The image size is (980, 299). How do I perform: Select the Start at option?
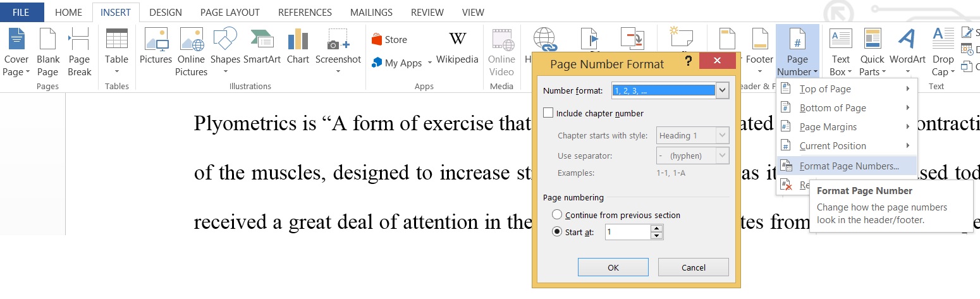coord(557,232)
